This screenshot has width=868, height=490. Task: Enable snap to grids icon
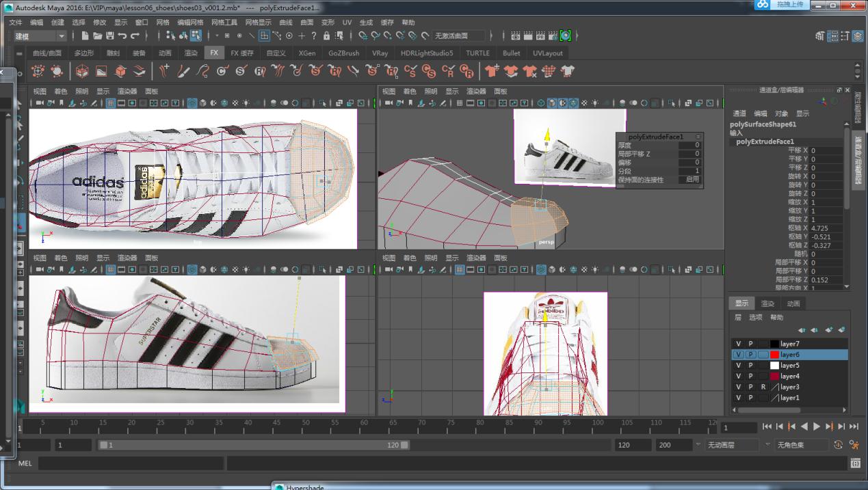pyautogui.click(x=363, y=36)
